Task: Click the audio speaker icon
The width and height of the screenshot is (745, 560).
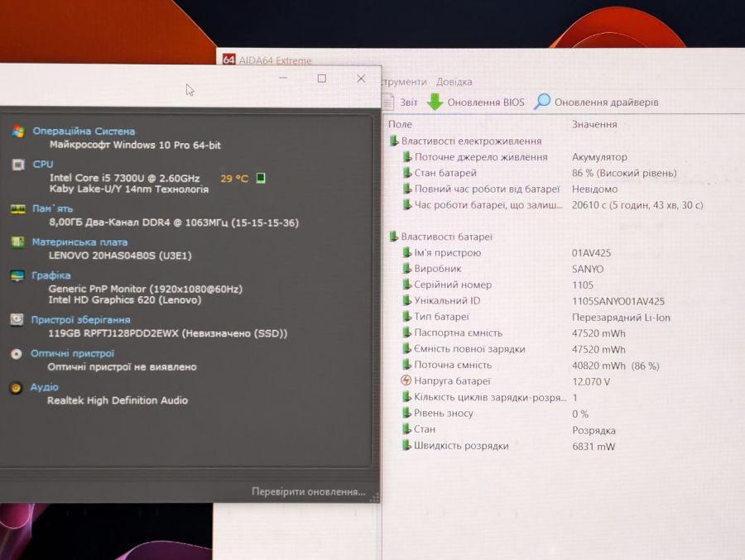Action: [16, 388]
